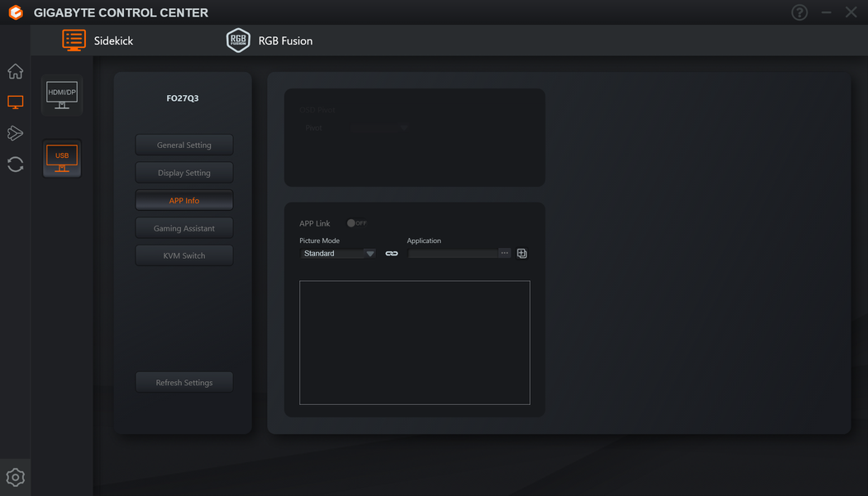Switch to the Sidekick tab
868x496 pixels.
pyautogui.click(x=98, y=41)
